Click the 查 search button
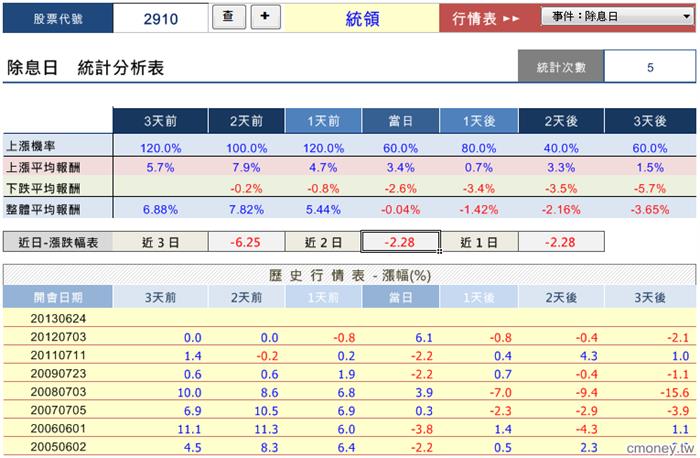 (x=229, y=17)
